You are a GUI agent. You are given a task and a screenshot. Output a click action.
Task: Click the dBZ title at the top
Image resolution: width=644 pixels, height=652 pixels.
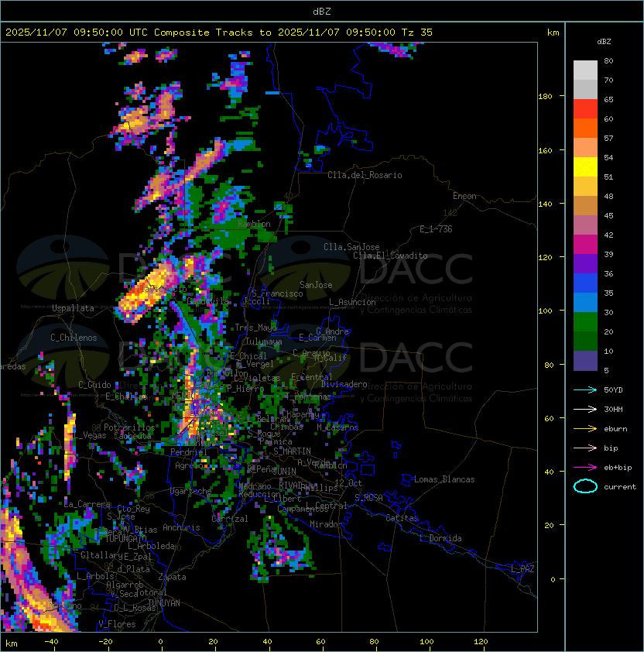tap(322, 12)
